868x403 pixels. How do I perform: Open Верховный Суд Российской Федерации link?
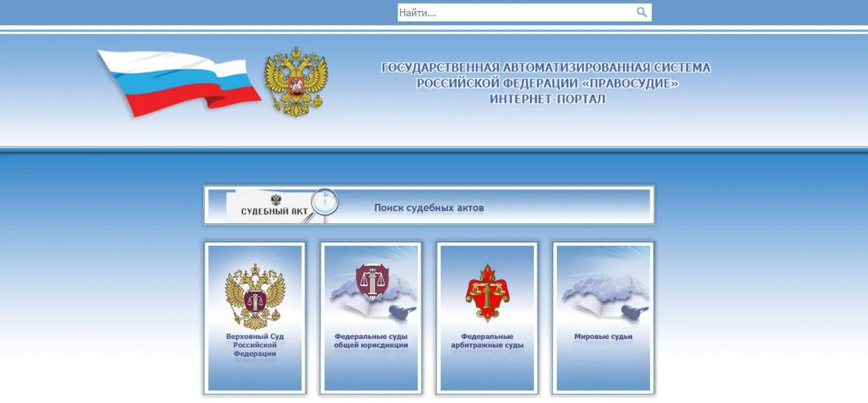coord(255,345)
